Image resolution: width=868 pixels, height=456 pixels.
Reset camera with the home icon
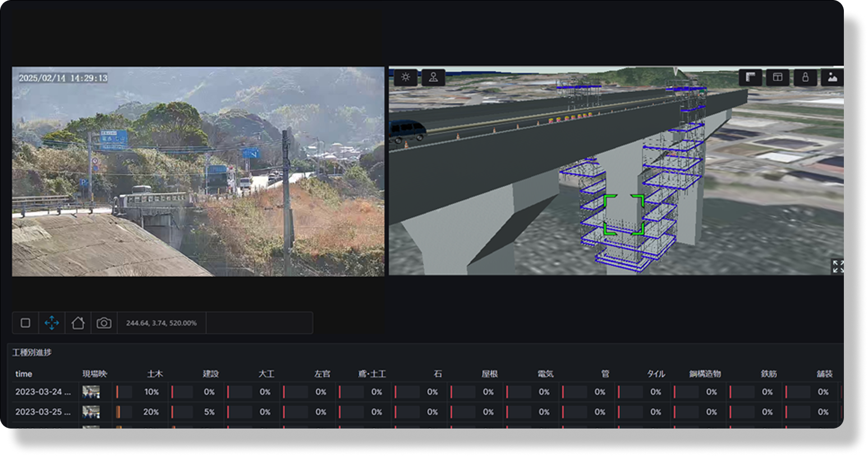coord(78,323)
